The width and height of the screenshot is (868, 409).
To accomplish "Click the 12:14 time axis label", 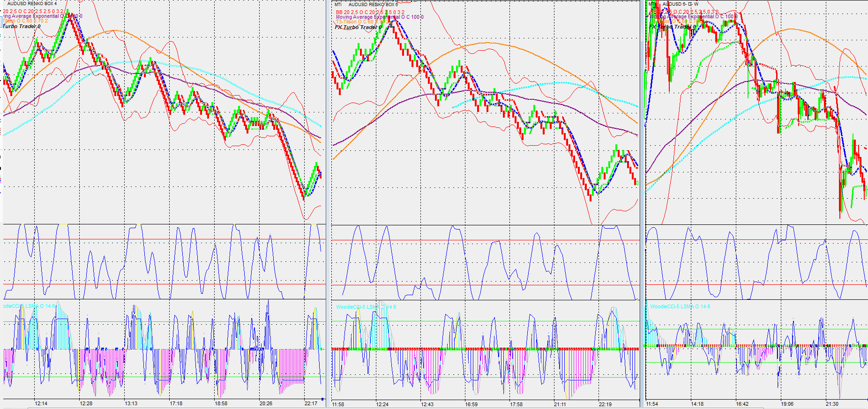I will 41,403.
